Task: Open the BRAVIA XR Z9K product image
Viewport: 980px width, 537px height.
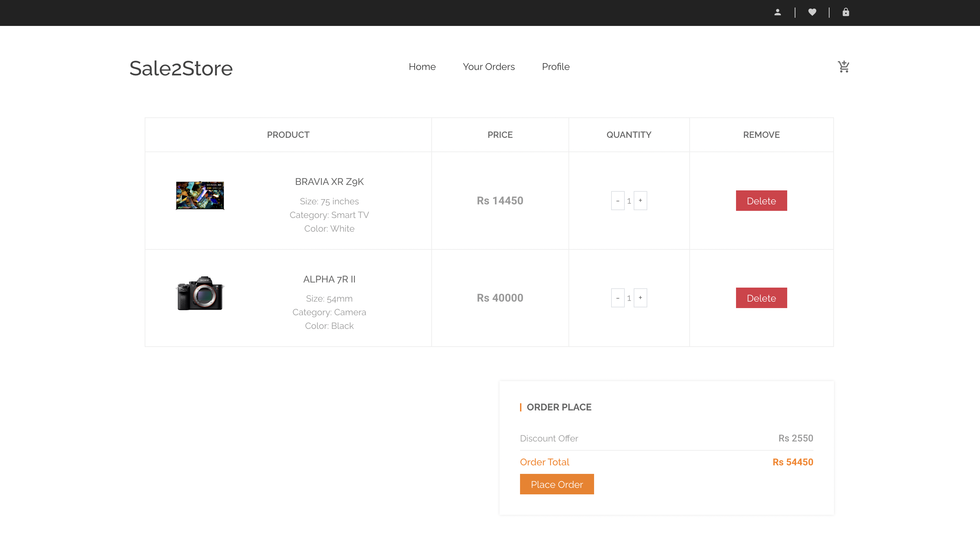Action: click(x=200, y=195)
